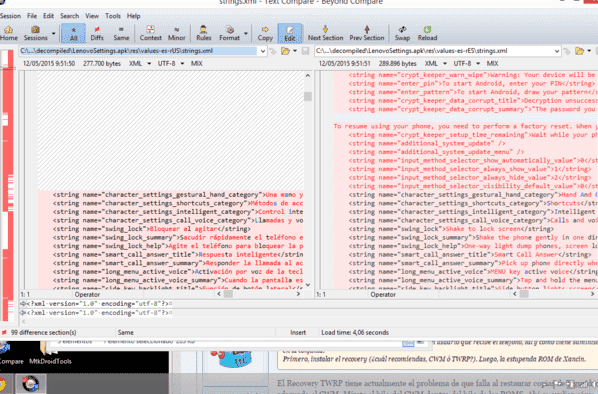Click the Chrome taskbar icon

pyautogui.click(x=3, y=384)
